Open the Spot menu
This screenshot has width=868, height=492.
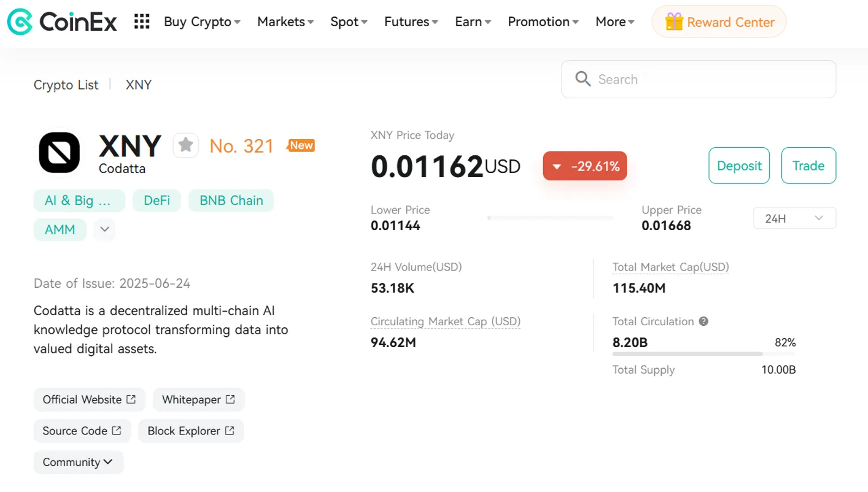[x=349, y=22]
